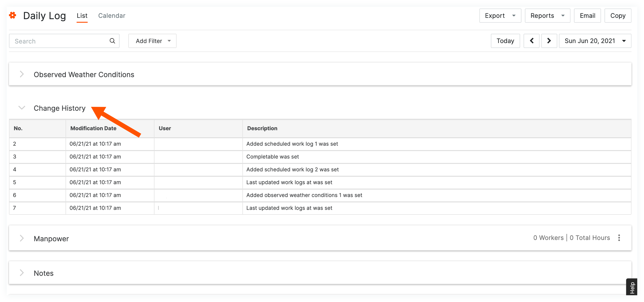Open the Add Filter dropdown
This screenshot has width=644, height=302.
pyautogui.click(x=152, y=41)
